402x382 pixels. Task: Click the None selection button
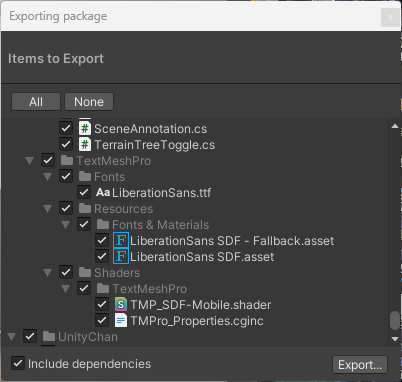[89, 102]
